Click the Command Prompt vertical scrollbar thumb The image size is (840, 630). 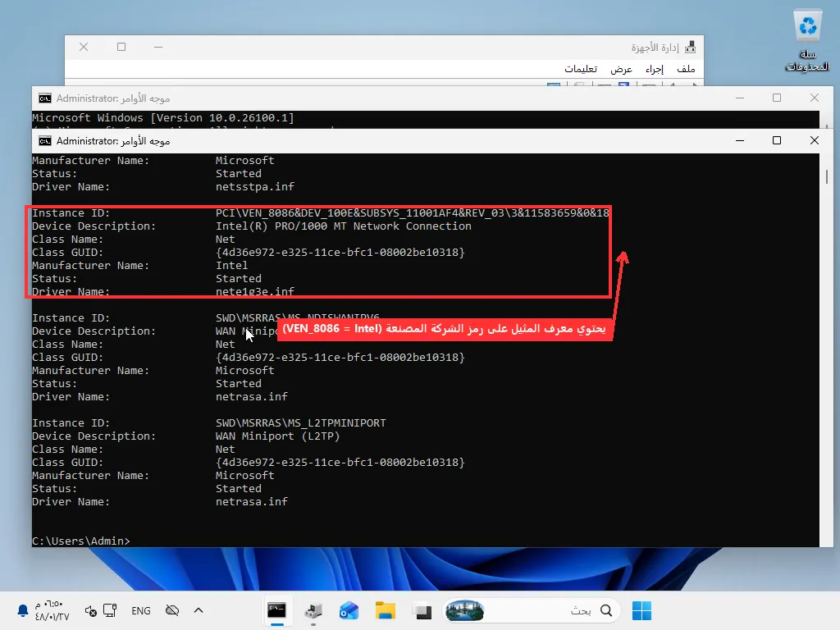[827, 176]
